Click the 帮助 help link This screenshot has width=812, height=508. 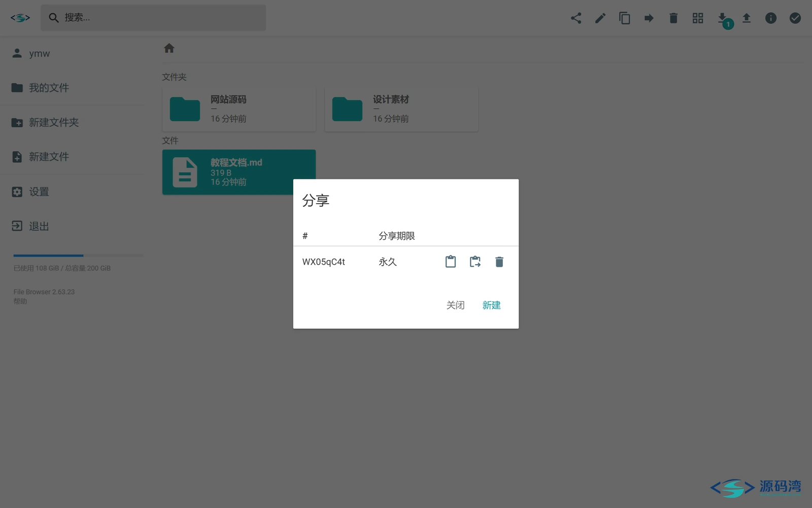tap(20, 301)
